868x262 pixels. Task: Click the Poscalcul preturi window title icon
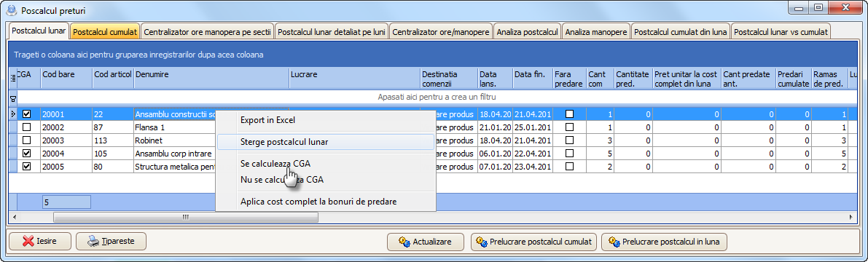coord(10,10)
